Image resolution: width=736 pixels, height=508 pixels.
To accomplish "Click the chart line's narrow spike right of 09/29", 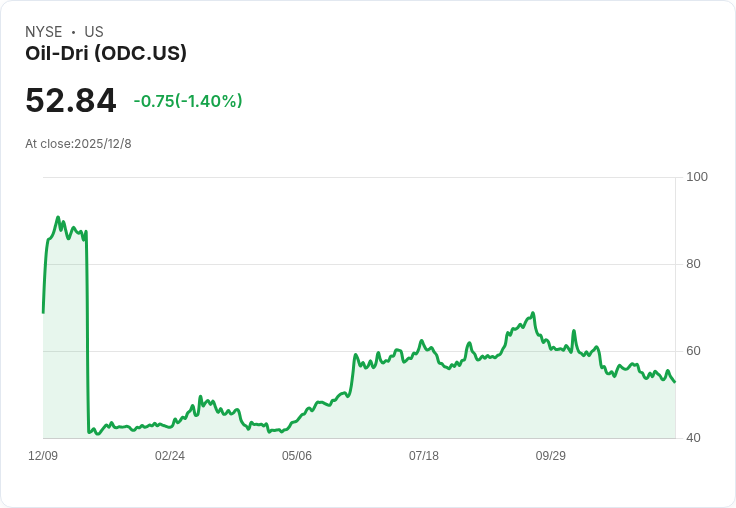I will point(574,331).
